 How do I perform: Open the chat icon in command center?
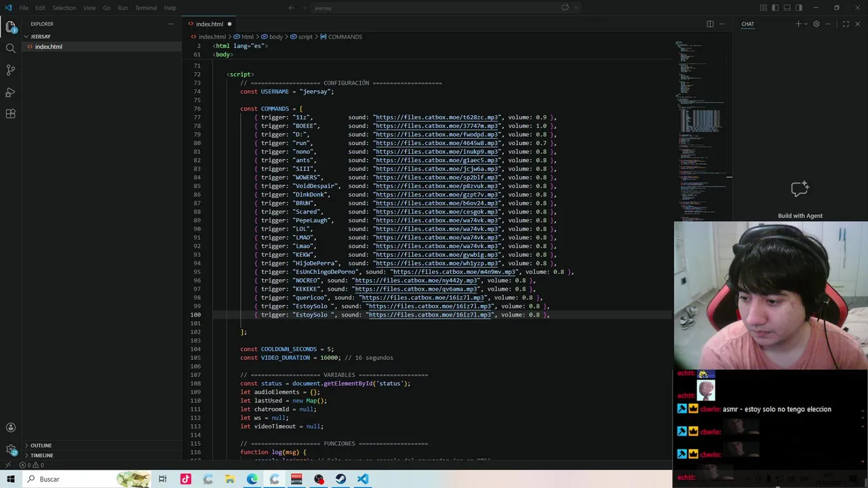[565, 8]
